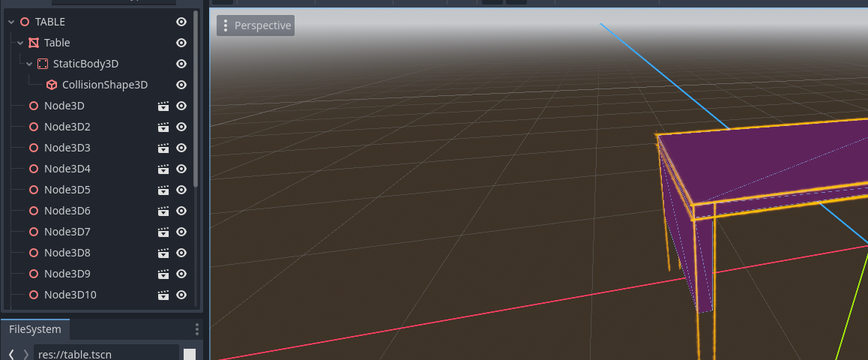This screenshot has height=360, width=868.
Task: Click the Table MeshInstance3D icon
Action: tap(33, 43)
